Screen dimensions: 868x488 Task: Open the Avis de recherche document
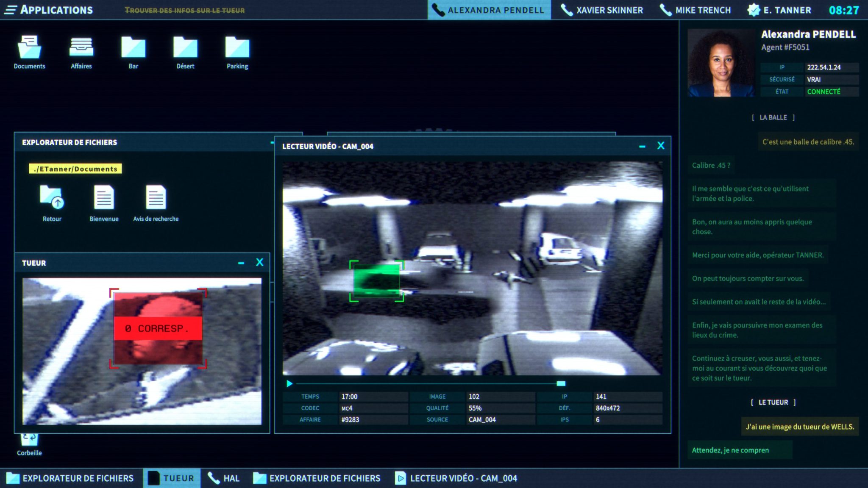click(x=156, y=199)
